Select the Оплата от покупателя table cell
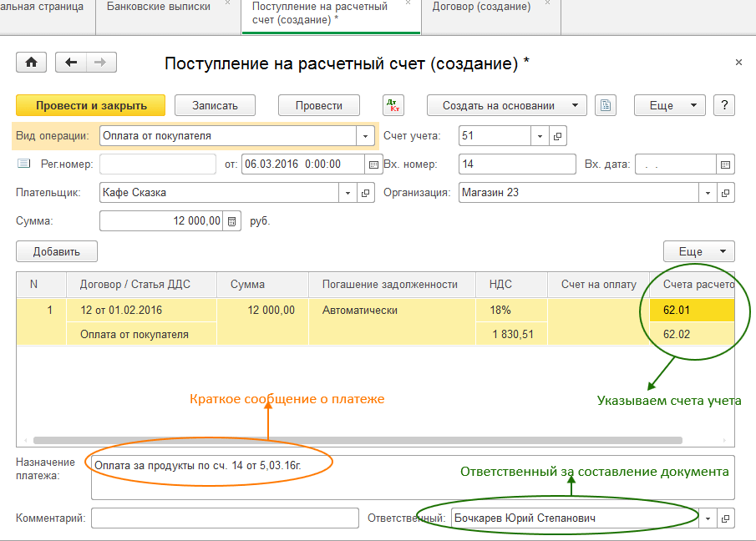The height and width of the screenshot is (541, 756). (x=141, y=334)
